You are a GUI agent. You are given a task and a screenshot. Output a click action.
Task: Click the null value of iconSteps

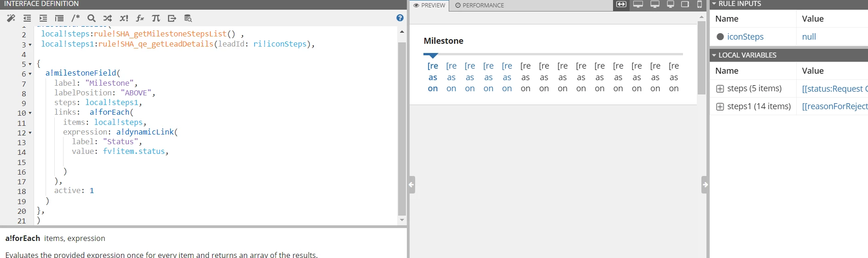point(809,37)
